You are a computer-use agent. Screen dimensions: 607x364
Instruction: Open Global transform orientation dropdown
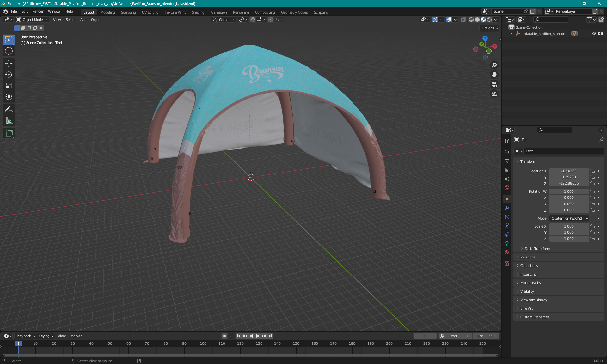point(224,20)
